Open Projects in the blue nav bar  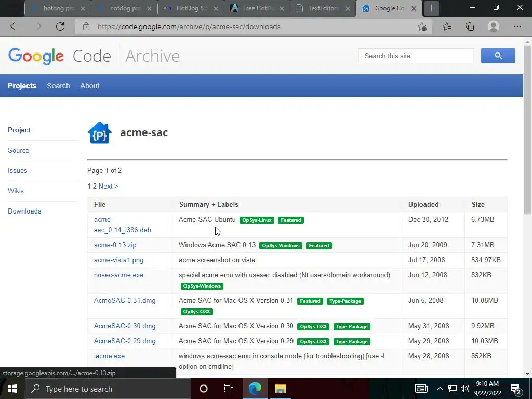[x=22, y=86]
